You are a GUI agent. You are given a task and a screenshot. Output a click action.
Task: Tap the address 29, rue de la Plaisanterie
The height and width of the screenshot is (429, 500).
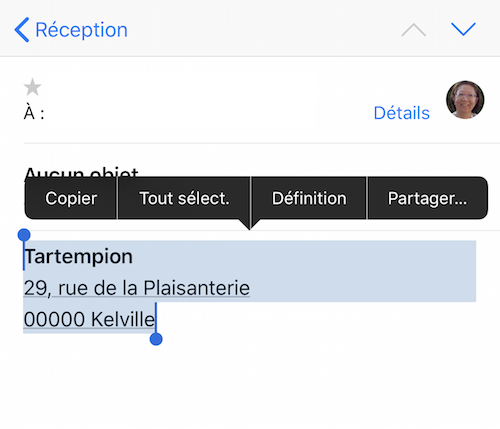point(137,288)
